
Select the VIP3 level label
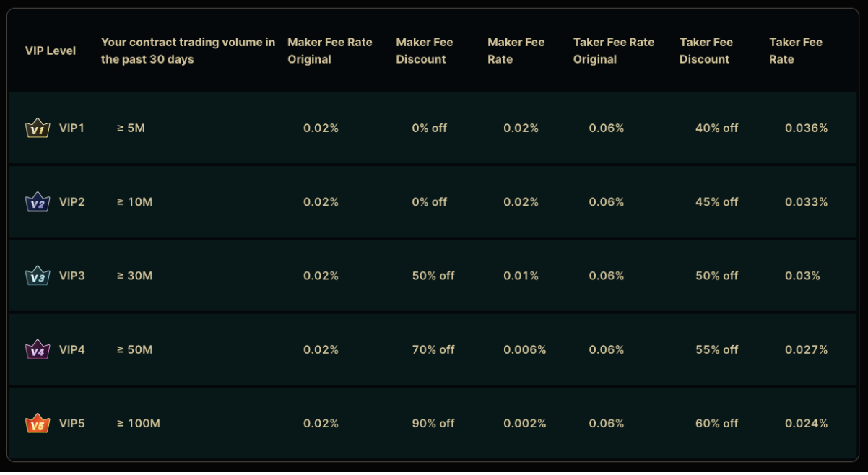coord(72,276)
